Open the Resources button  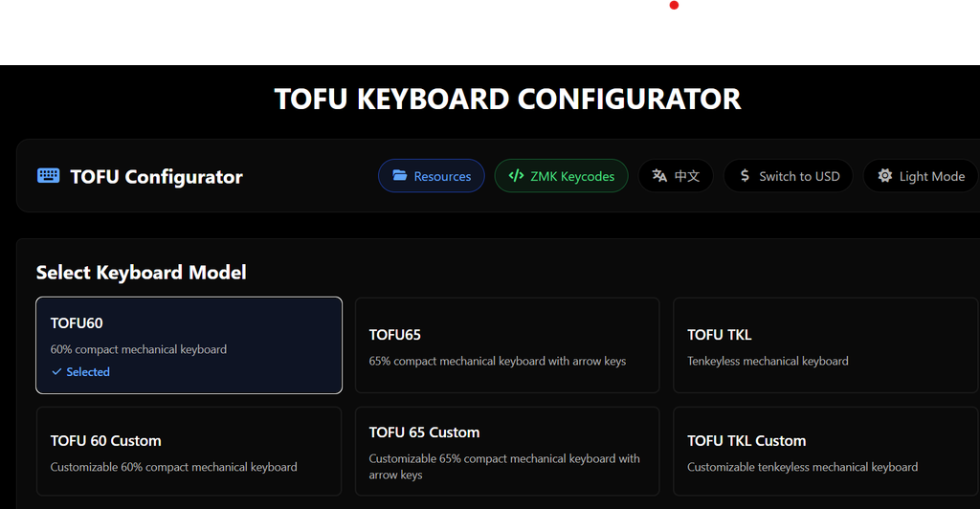coord(432,176)
